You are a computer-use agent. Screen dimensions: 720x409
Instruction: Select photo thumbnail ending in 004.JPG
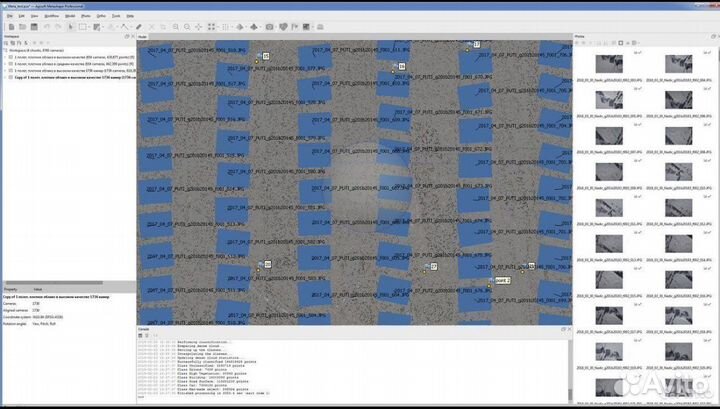(679, 64)
